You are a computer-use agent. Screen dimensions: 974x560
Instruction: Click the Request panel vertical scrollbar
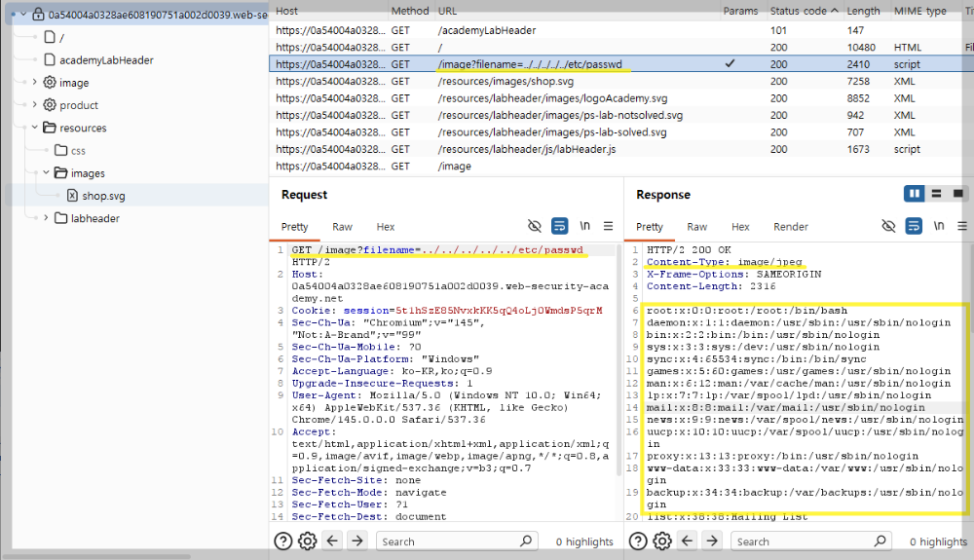(x=618, y=360)
